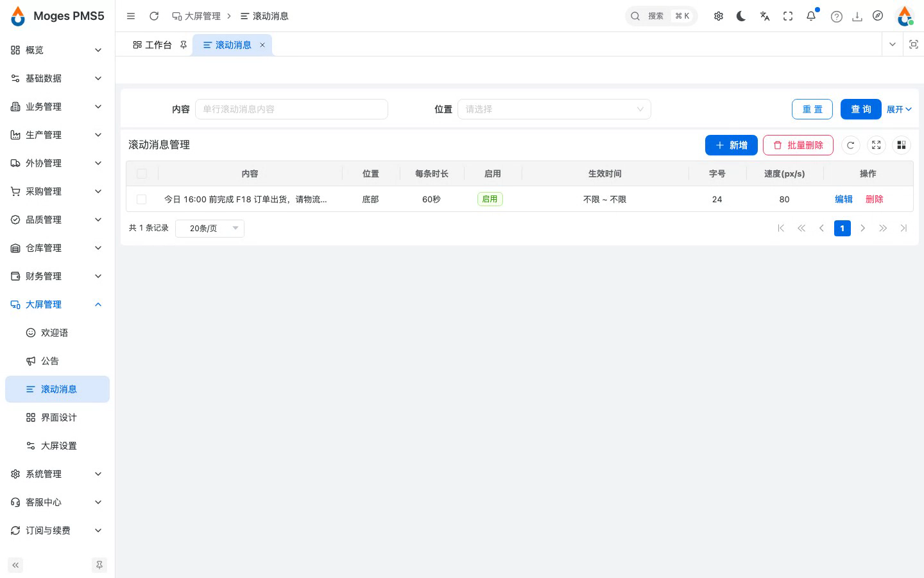
Task: Enter fullscreen via header fullscreen icon
Action: (x=788, y=16)
